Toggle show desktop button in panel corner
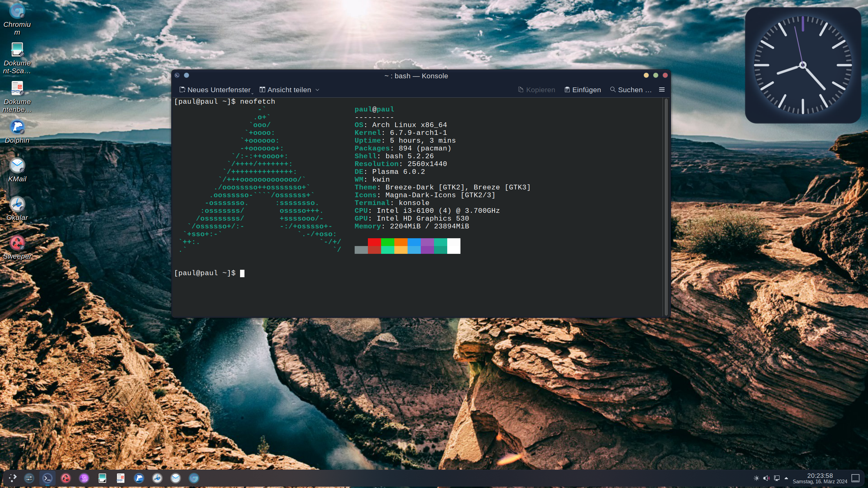Image resolution: width=868 pixels, height=488 pixels. (x=855, y=478)
